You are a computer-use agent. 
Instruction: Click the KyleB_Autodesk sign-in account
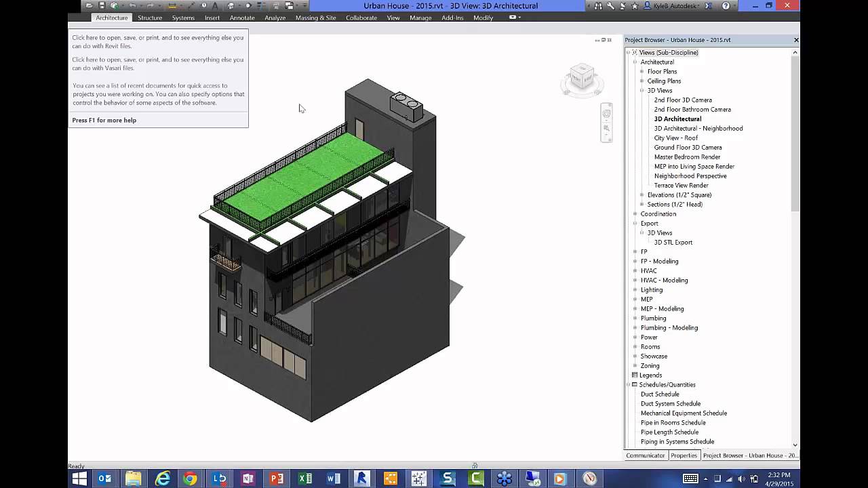pos(670,5)
